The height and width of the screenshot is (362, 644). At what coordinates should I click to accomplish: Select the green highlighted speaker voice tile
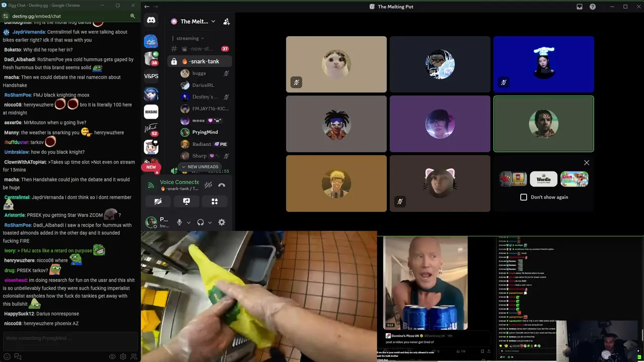(543, 124)
